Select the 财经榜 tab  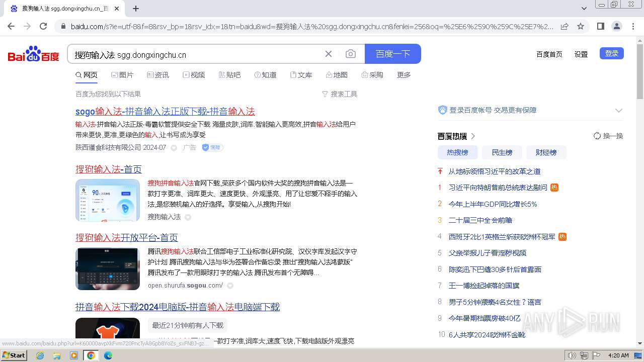tap(546, 152)
